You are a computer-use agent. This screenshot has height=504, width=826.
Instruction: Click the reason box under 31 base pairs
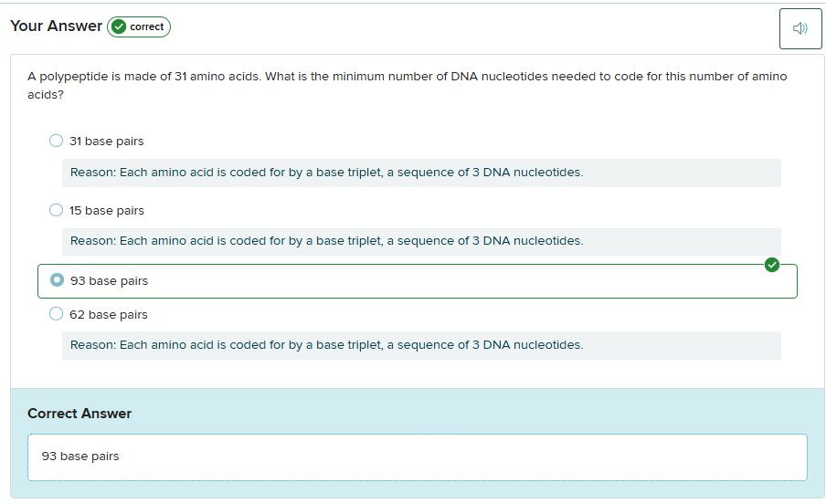(x=420, y=173)
